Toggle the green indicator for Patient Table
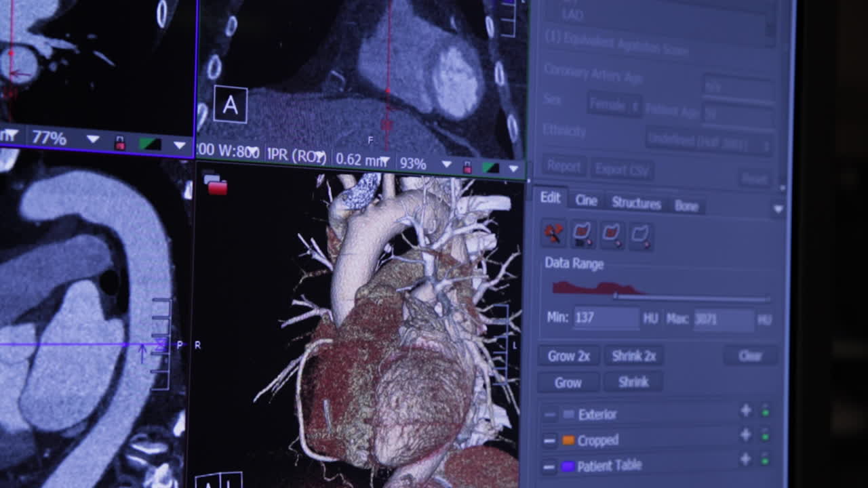This screenshot has width=868, height=488. [x=765, y=461]
